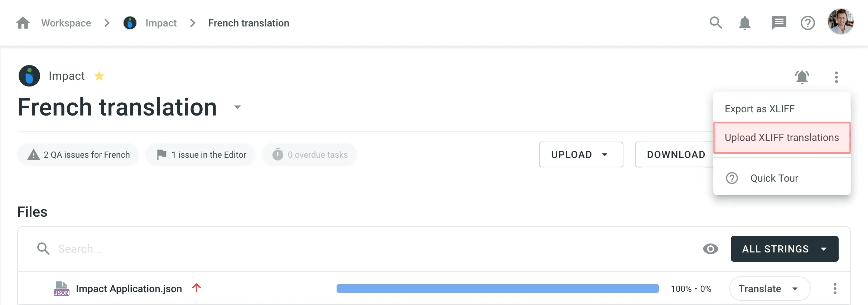This screenshot has width=868, height=305.
Task: Choose Export as XLIFF from the menu
Action: point(759,108)
